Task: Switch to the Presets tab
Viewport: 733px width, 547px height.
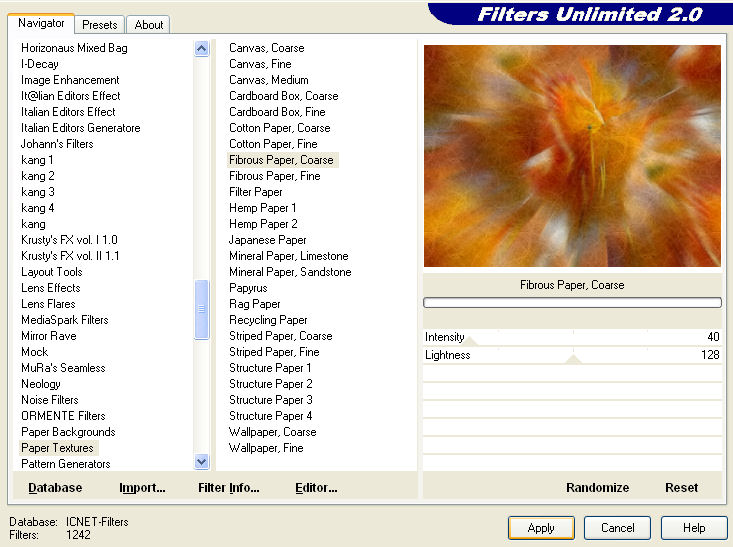Action: click(99, 25)
